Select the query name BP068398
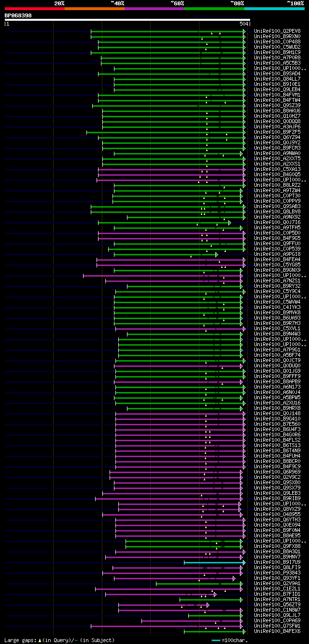 pyautogui.click(x=18, y=15)
